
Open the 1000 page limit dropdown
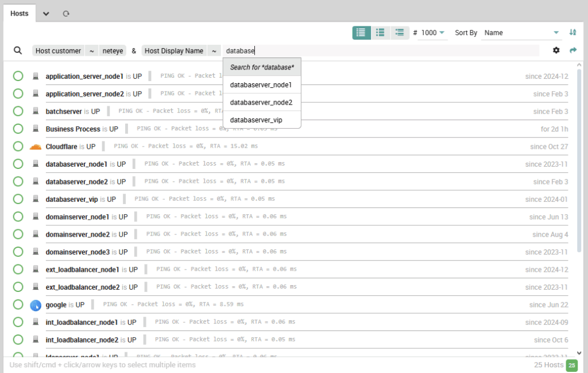(433, 33)
